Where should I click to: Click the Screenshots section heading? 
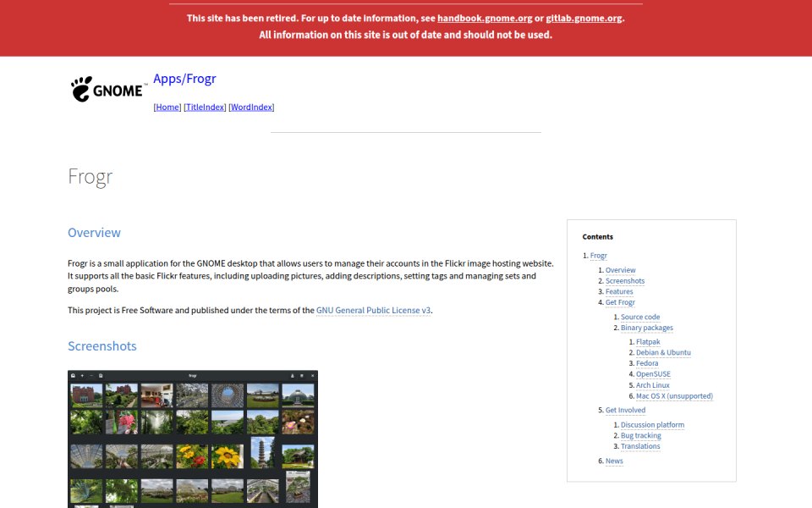click(x=102, y=345)
